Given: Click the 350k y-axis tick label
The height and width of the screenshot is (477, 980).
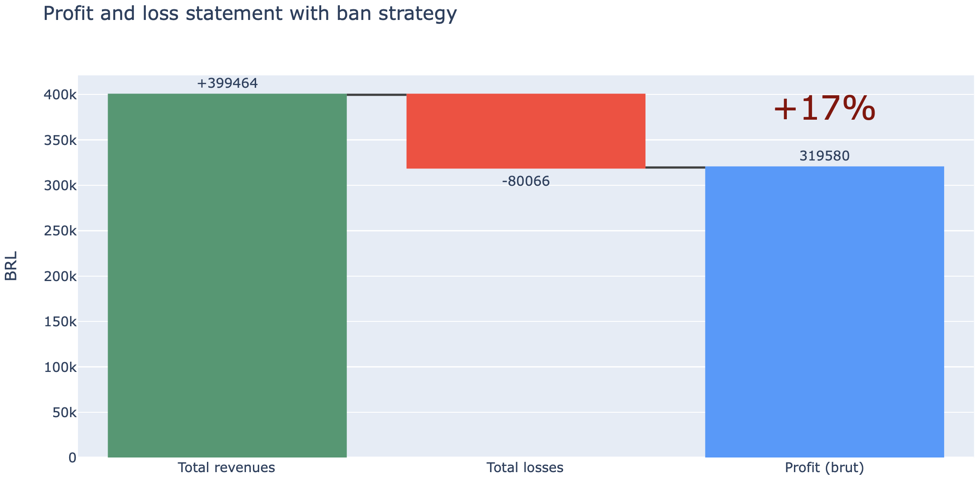Looking at the screenshot, I should click(61, 140).
